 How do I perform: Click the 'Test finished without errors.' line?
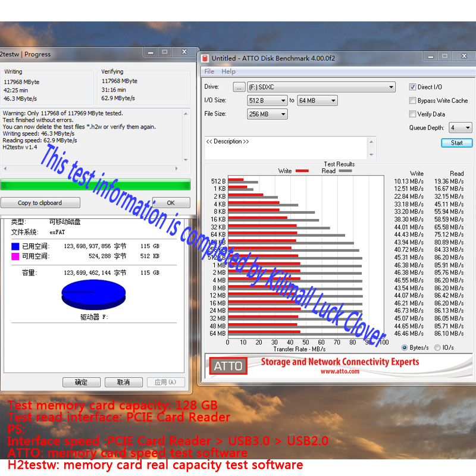coord(38,120)
